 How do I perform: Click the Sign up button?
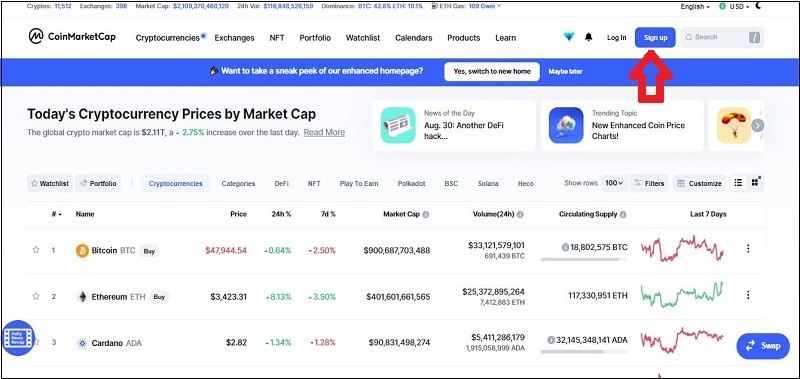655,38
